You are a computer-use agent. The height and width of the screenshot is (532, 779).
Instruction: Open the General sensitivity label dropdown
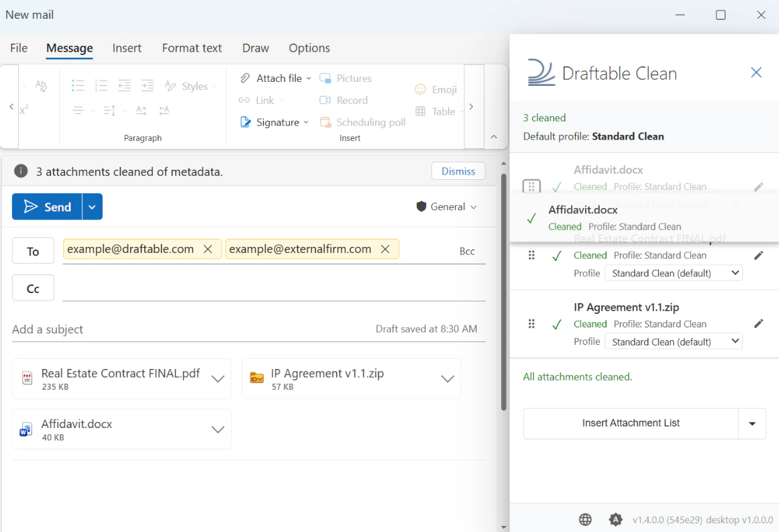447,207
